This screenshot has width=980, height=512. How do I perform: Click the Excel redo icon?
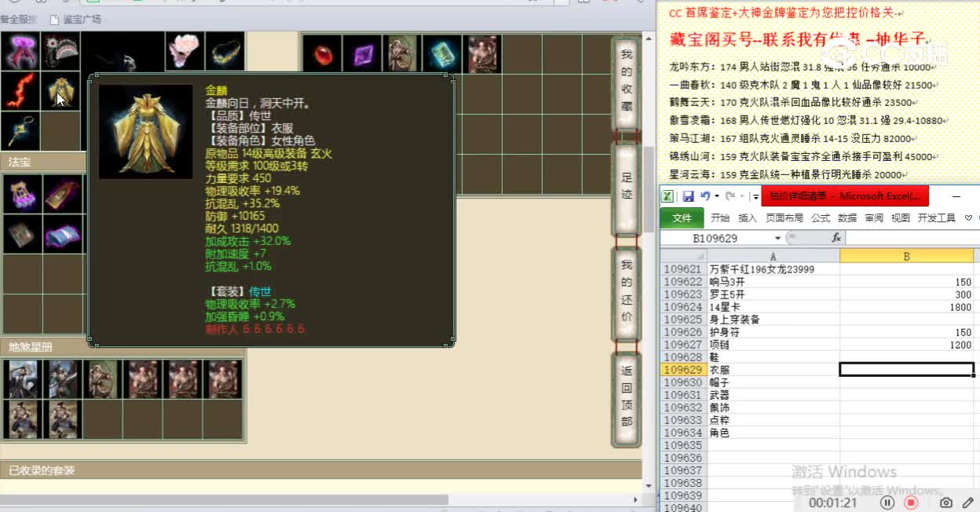coord(730,196)
